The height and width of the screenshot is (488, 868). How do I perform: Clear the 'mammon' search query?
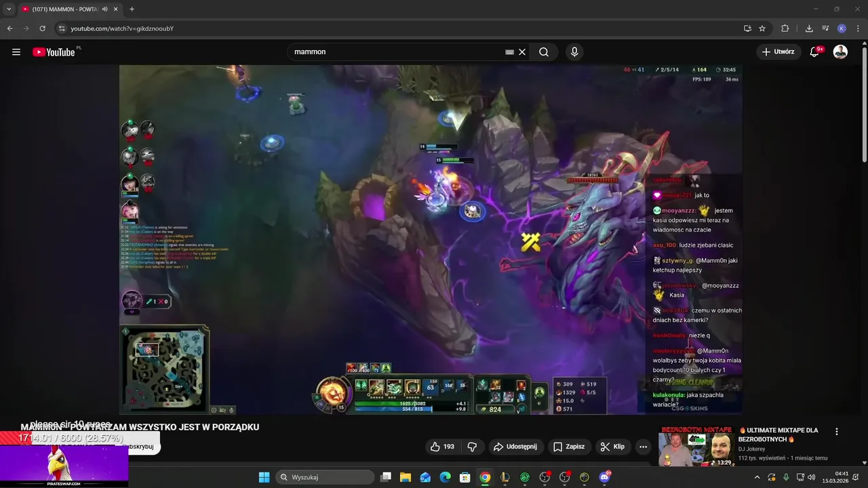coord(522,52)
